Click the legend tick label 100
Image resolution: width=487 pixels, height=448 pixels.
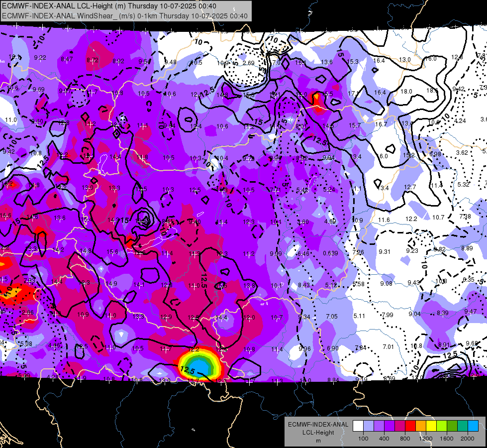coord(363,439)
